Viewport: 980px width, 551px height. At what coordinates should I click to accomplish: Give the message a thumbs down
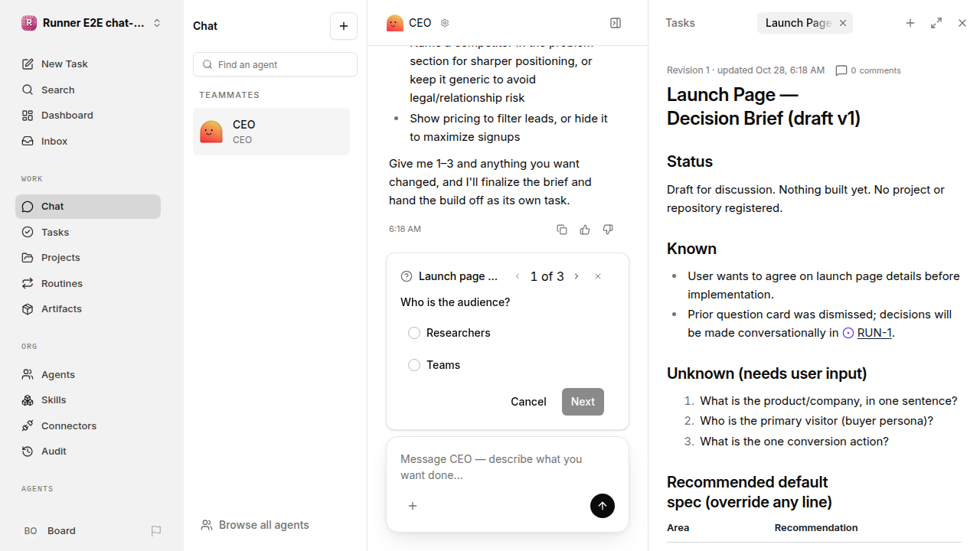point(608,230)
